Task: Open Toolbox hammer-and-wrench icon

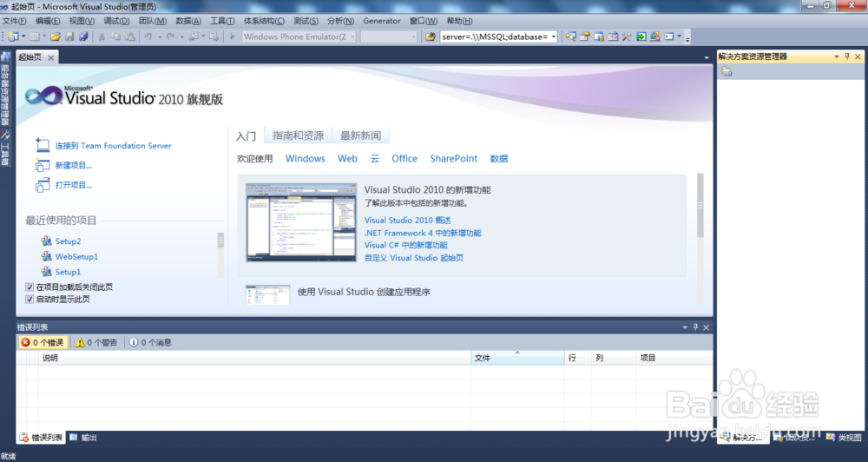Action: point(627,36)
